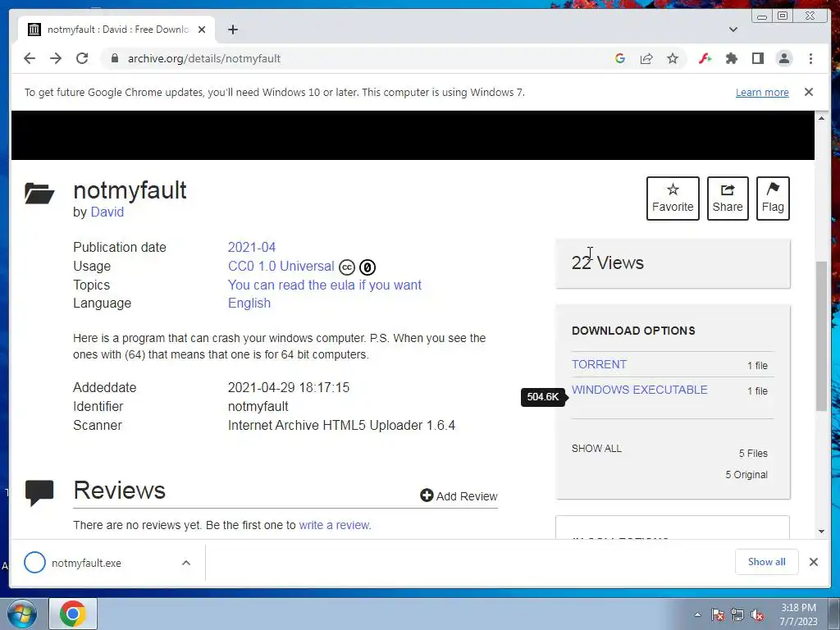Click the 22 Views counter

coord(608,262)
